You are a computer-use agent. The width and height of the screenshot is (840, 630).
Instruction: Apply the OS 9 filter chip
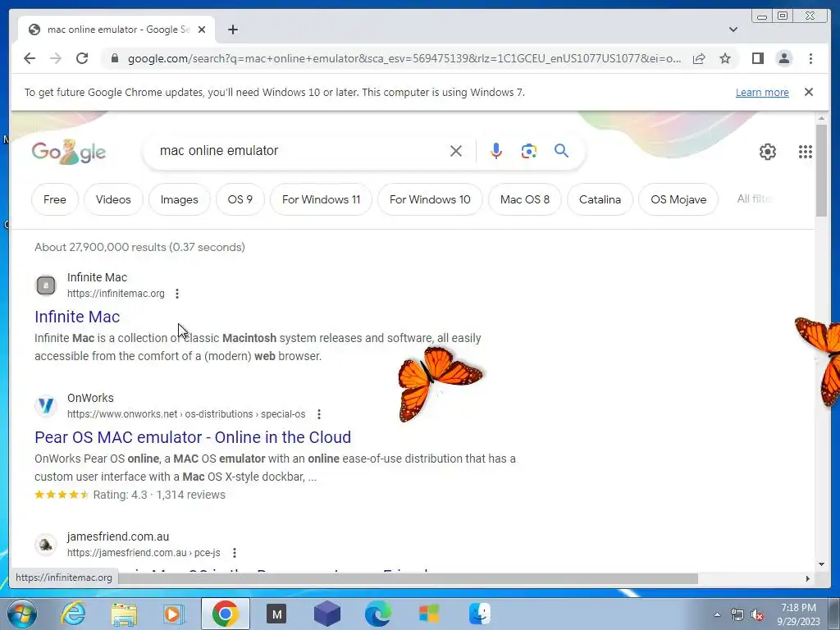(240, 199)
